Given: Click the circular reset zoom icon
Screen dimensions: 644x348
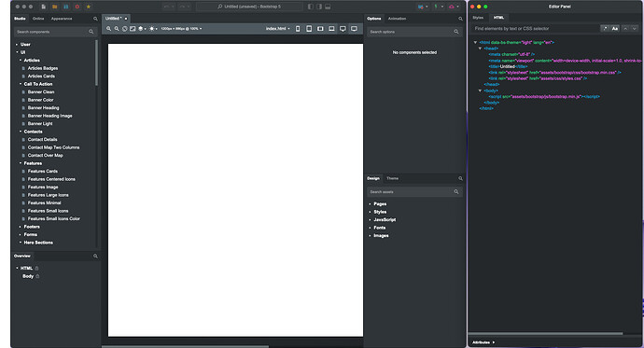Looking at the screenshot, I should [124, 29].
